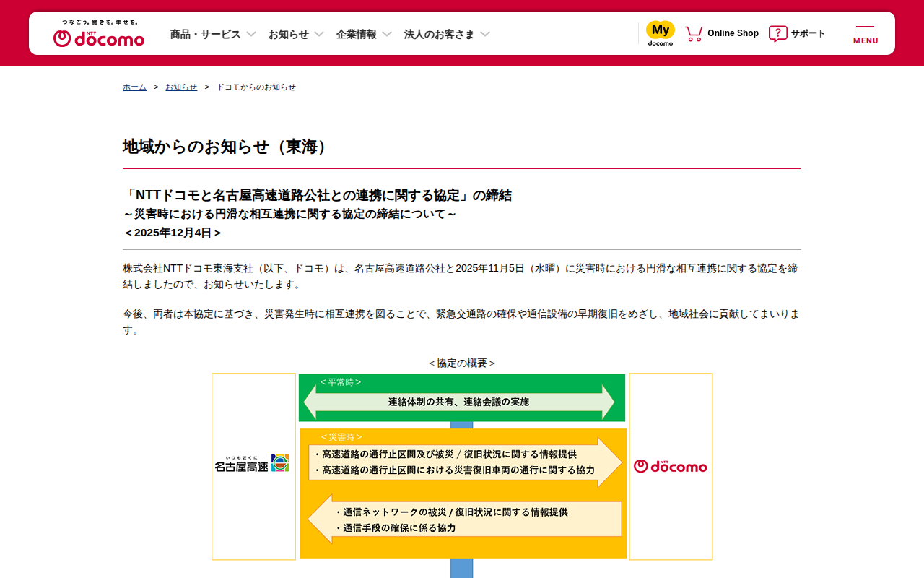
Task: Click the Nagoya Expressway logo in diagram
Action: (252, 463)
